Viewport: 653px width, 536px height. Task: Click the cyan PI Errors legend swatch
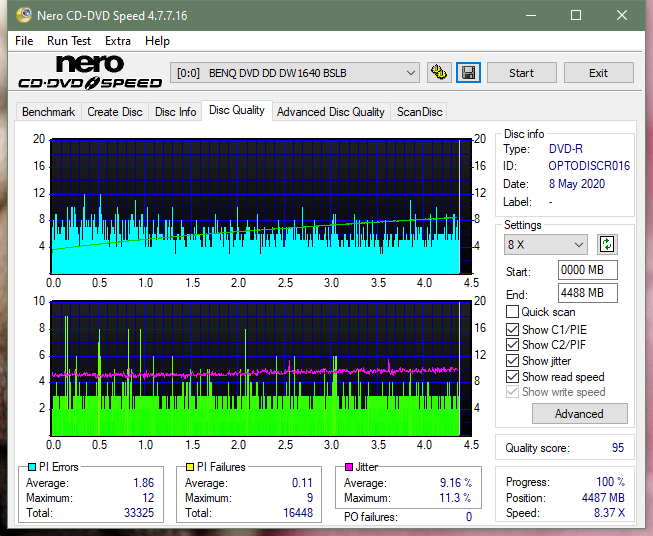tap(31, 467)
